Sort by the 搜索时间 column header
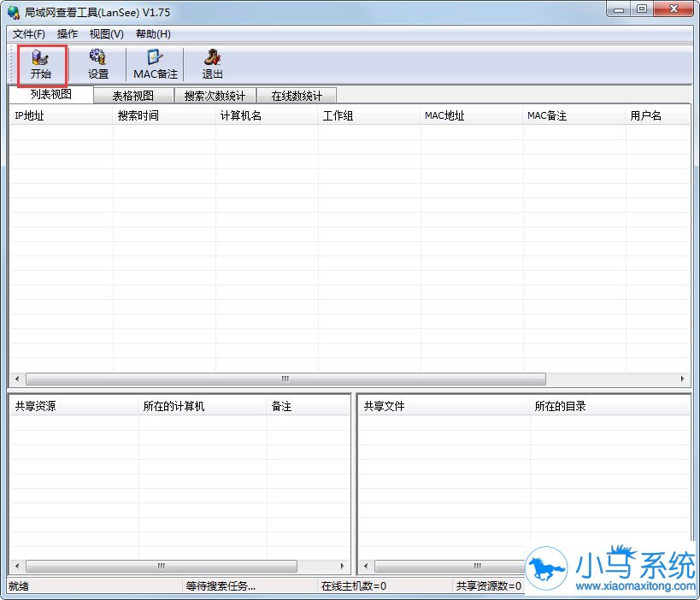700x600 pixels. pyautogui.click(x=164, y=115)
